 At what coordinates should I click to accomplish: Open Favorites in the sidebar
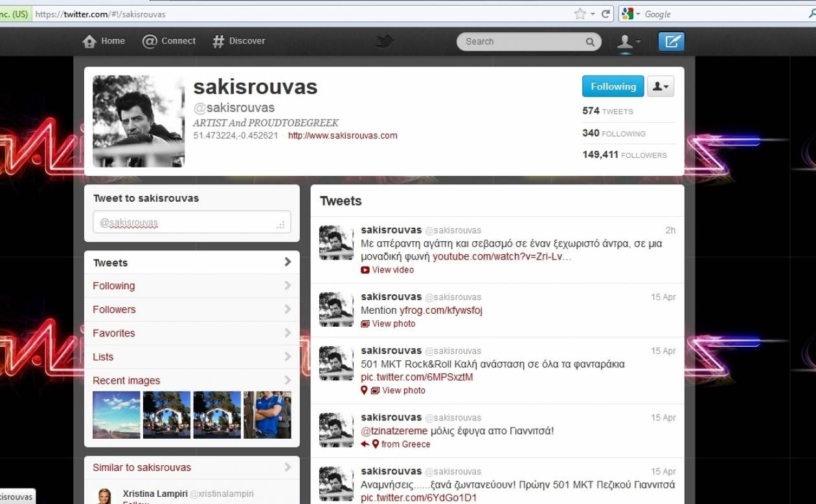click(192, 333)
